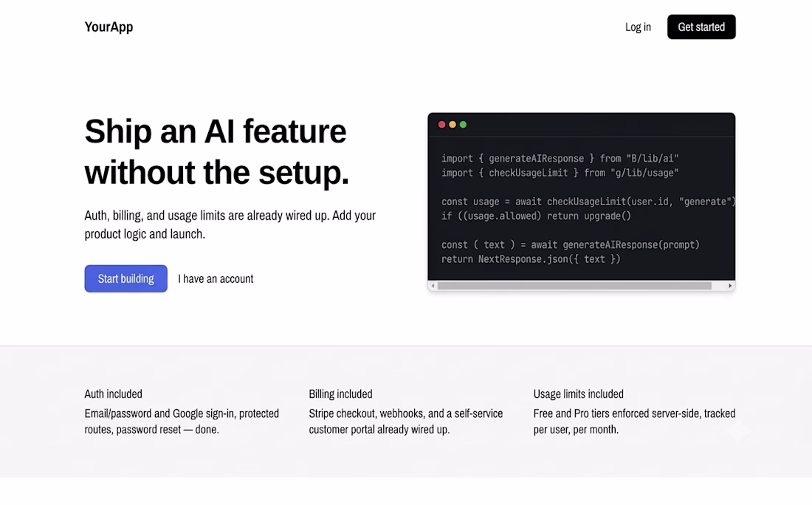Open the YourApp logo home link

pos(109,27)
